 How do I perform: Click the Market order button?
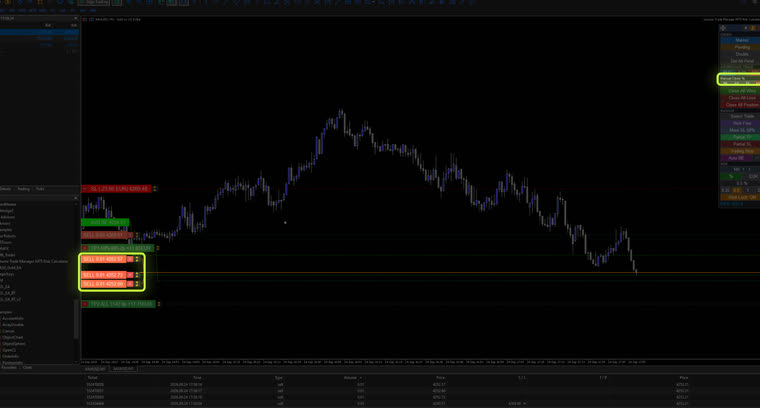(x=740, y=40)
